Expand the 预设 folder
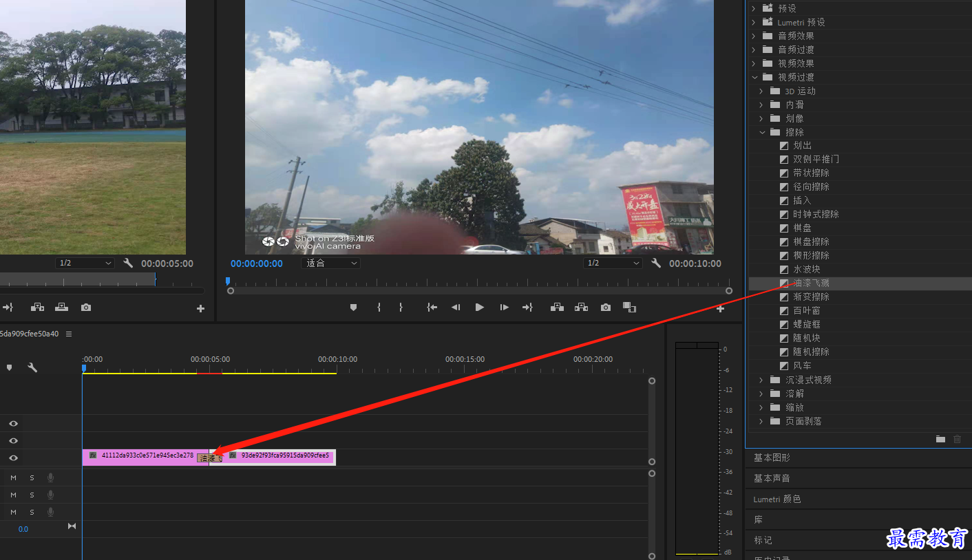The image size is (972, 560). pos(753,8)
